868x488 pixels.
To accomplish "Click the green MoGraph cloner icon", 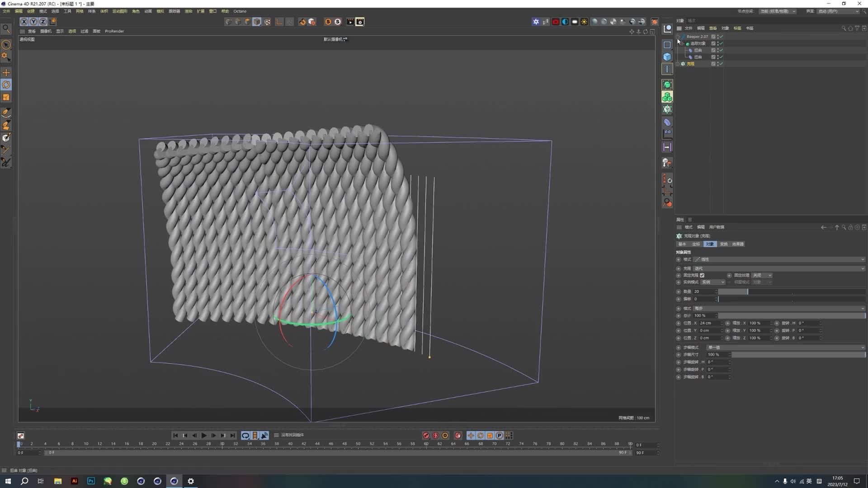I will click(667, 97).
